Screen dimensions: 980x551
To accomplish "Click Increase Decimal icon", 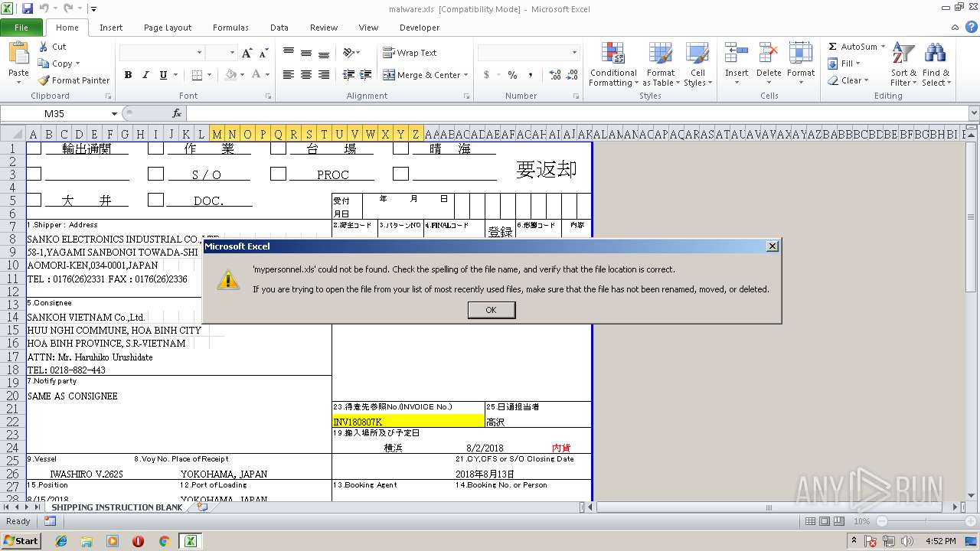I will pos(555,75).
